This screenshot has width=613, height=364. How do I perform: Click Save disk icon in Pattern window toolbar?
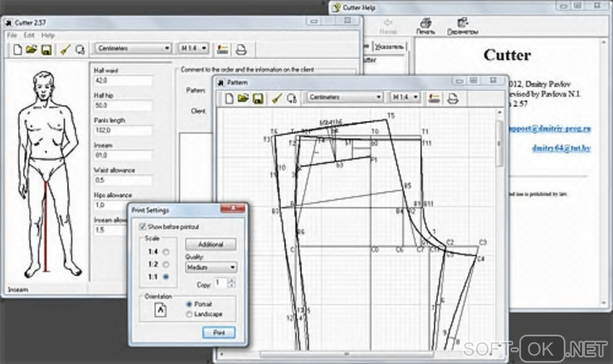tap(258, 99)
